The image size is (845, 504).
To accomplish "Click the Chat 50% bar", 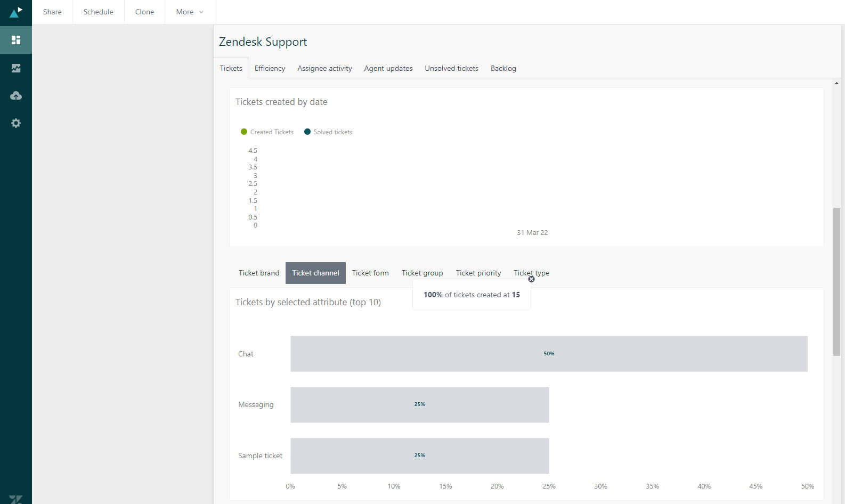I will (549, 354).
